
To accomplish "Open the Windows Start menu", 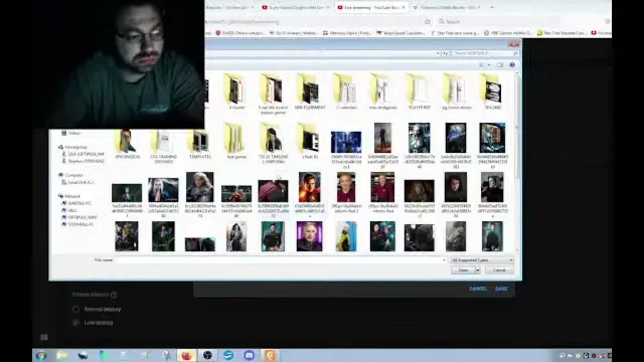I will click(x=41, y=355).
